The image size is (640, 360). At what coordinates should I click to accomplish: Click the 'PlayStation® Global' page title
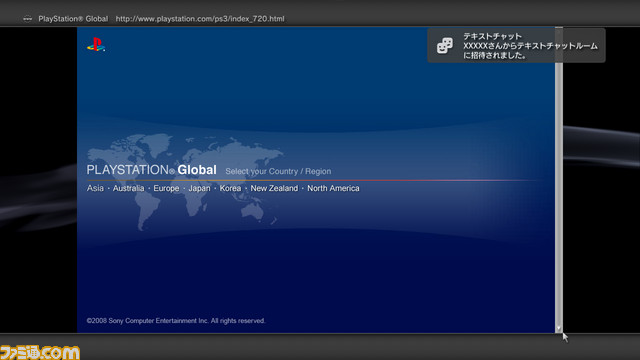[73, 19]
